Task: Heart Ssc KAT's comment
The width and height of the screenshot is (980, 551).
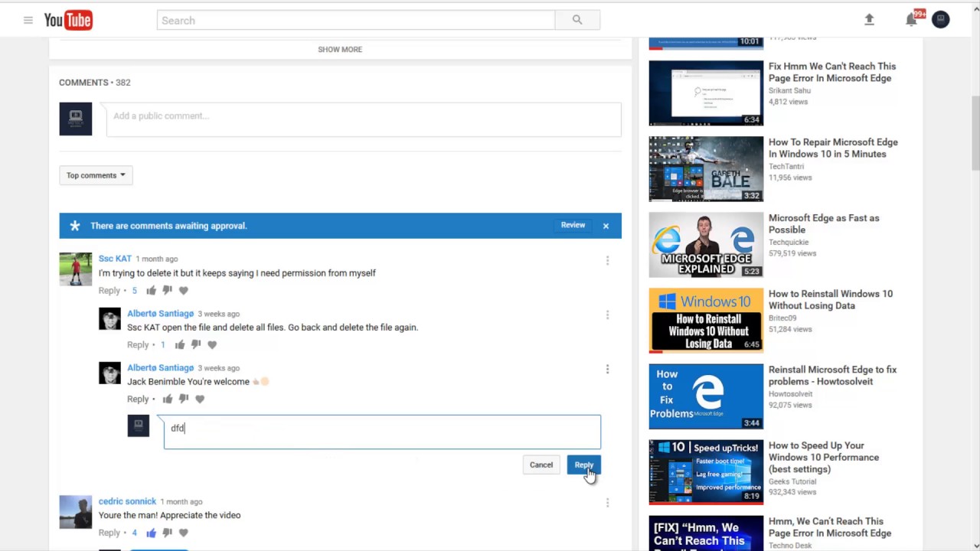Action: pyautogui.click(x=184, y=291)
